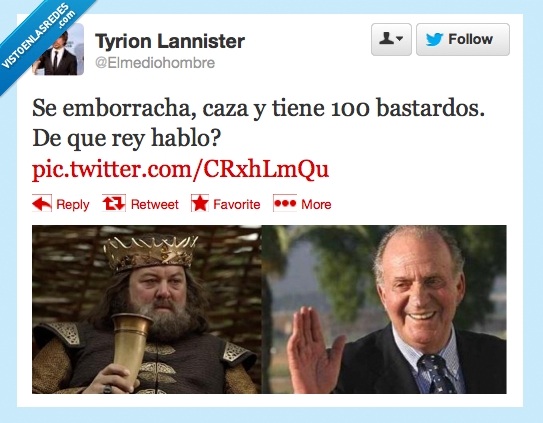Open the Tyrion Lannister profile name
The image size is (543, 423).
[170, 41]
